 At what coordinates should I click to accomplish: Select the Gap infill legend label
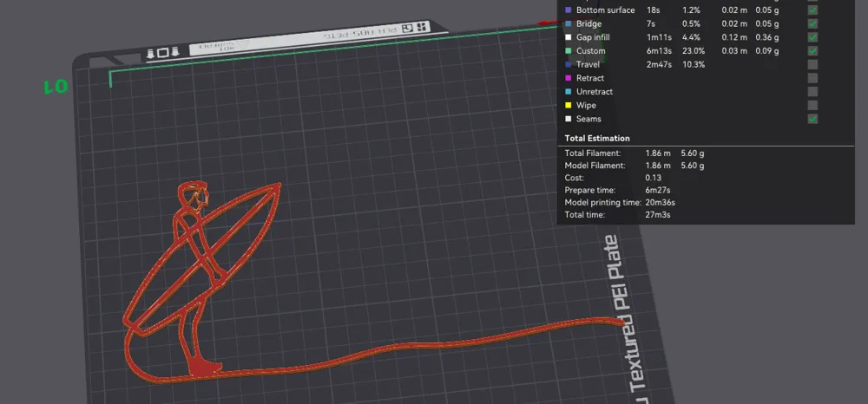pyautogui.click(x=592, y=37)
